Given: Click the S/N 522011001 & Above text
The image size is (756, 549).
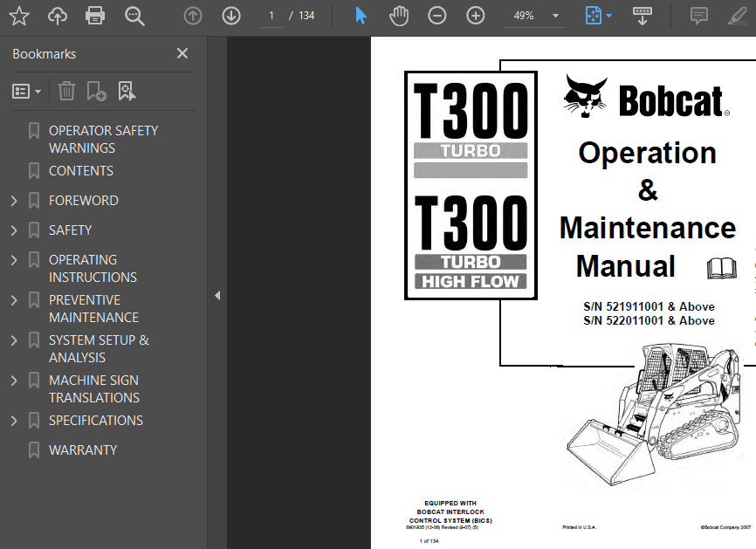Looking at the screenshot, I should 649,320.
